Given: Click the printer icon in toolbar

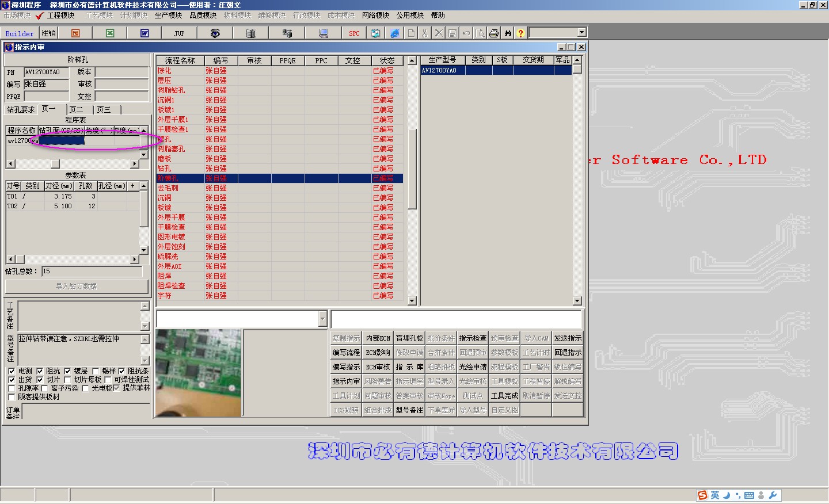Looking at the screenshot, I should click(x=494, y=33).
